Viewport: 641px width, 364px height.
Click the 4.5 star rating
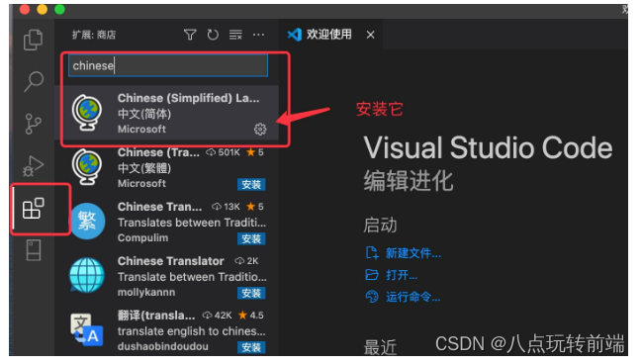click(251, 316)
